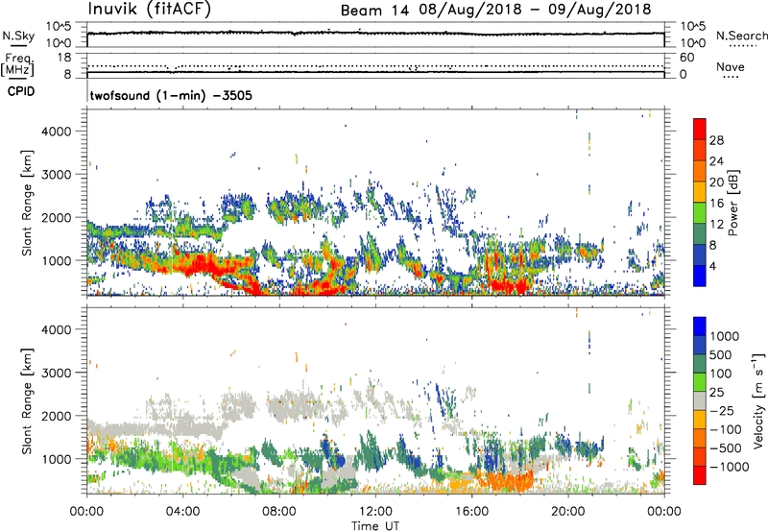Select the "twofsound (1-min) -3505" mode text
This screenshot has height=532, width=768.
coord(171,95)
